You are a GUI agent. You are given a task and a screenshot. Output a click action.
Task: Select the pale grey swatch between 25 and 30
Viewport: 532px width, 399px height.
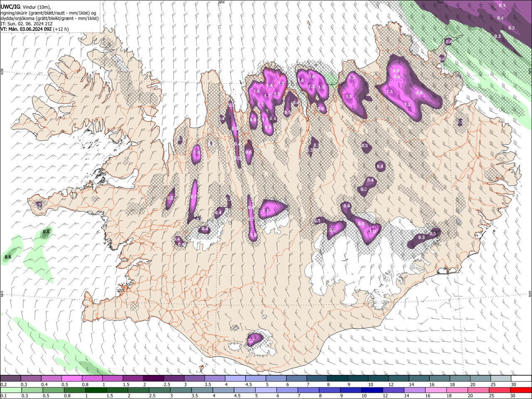click(501, 379)
